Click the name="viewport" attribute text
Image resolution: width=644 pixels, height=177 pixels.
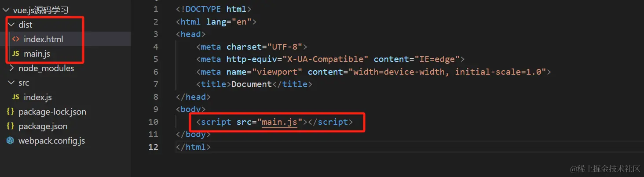tap(264, 72)
